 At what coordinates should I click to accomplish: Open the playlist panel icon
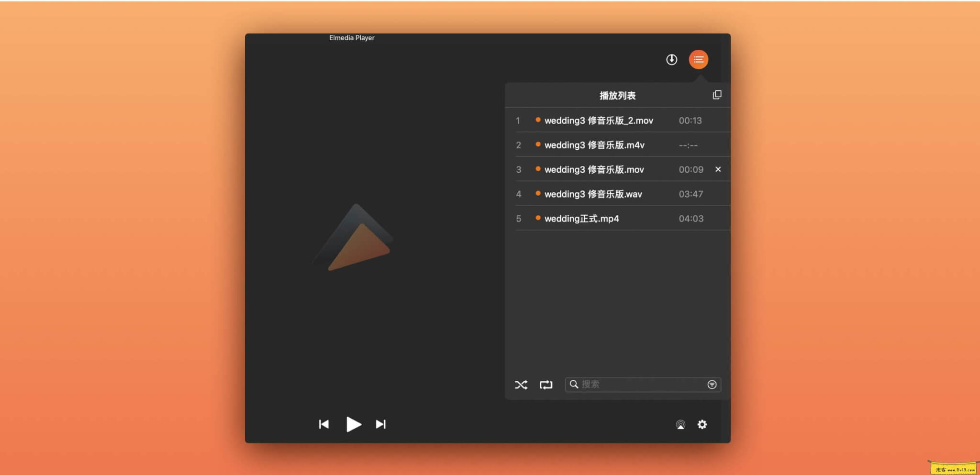(699, 59)
